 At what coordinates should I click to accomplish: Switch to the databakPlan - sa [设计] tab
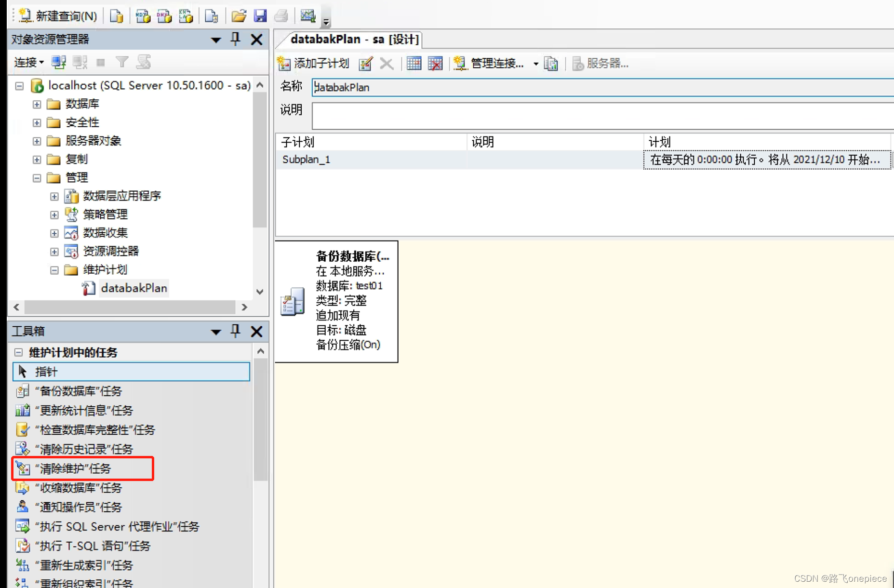point(354,39)
